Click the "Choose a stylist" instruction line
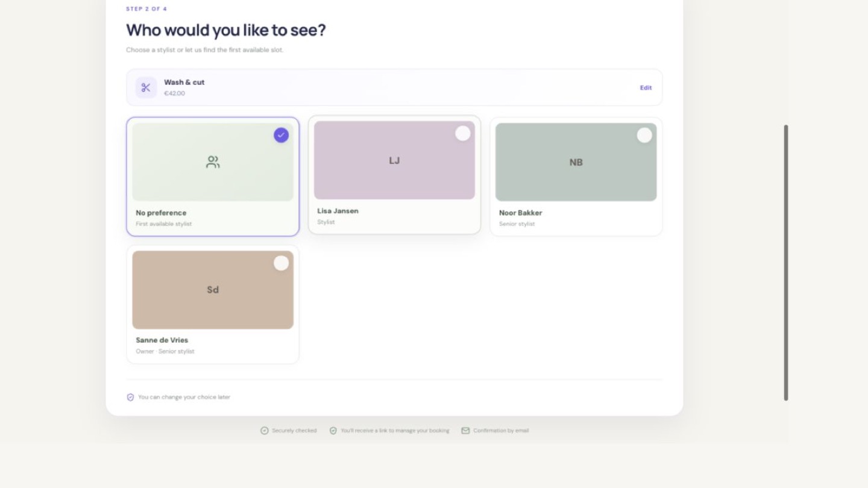Image resolution: width=868 pixels, height=488 pixels. click(205, 50)
